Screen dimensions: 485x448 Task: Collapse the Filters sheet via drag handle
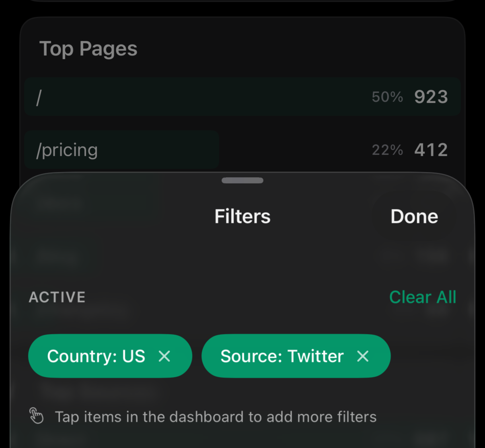tap(242, 180)
